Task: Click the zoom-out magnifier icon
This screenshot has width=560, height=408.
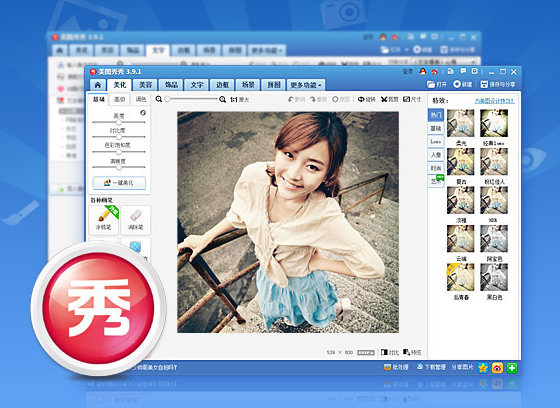Action: click(159, 99)
